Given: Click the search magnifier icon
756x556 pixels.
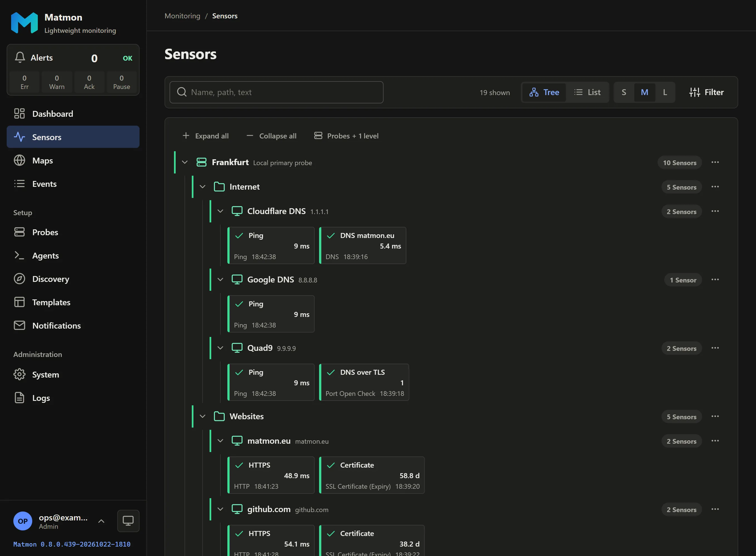Looking at the screenshot, I should coord(182,92).
